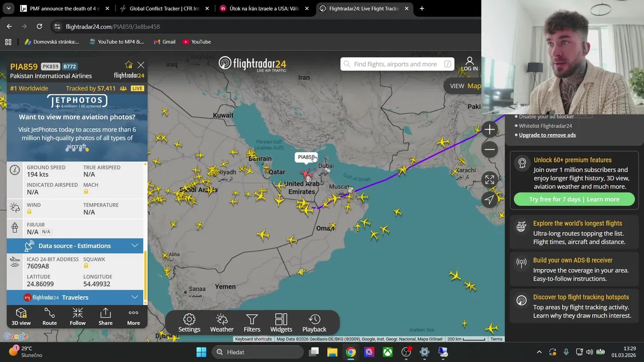The image size is (644, 362).
Task: Open the weather widget 29°C Slunečno
Action: (x=26, y=351)
